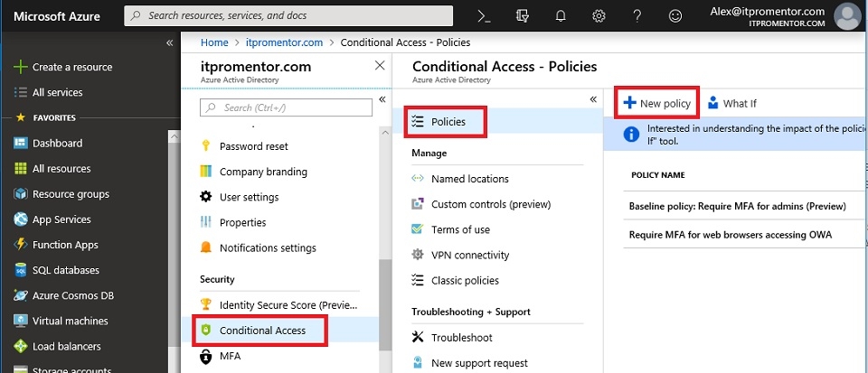Click the Load balancers diamond icon
Viewport: 868px width, 373px height.
[x=21, y=347]
